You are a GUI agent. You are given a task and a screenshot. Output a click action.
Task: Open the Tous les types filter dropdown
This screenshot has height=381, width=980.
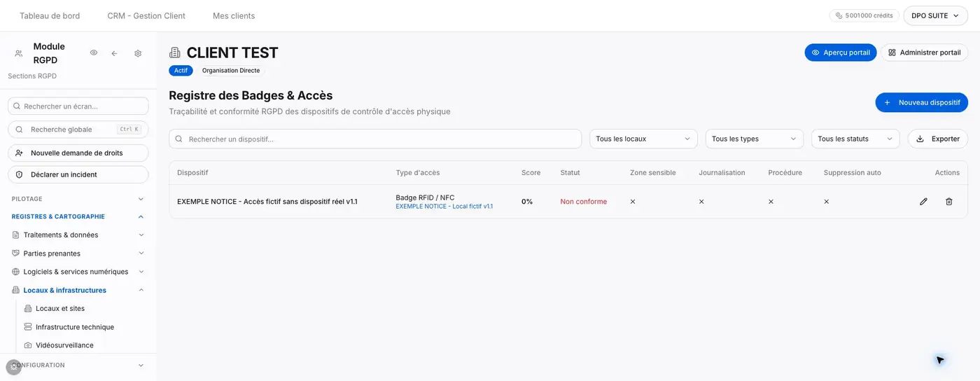(x=754, y=139)
